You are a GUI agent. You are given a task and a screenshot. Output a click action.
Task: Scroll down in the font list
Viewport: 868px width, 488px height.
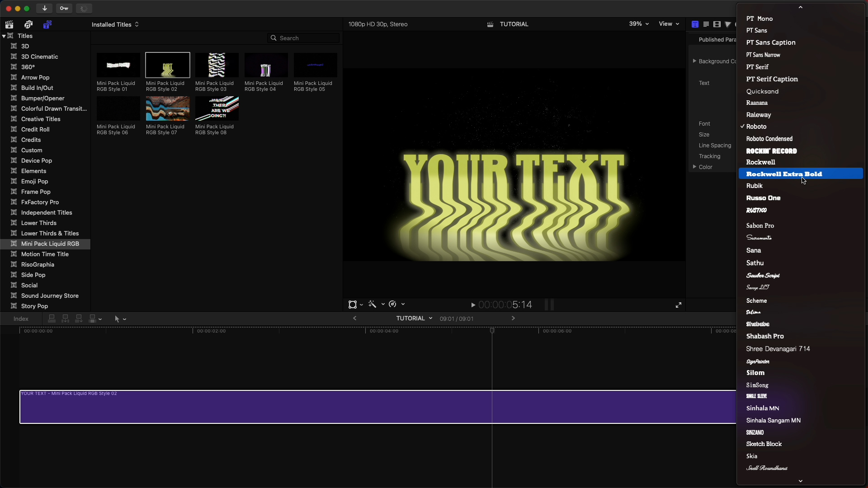click(x=801, y=481)
